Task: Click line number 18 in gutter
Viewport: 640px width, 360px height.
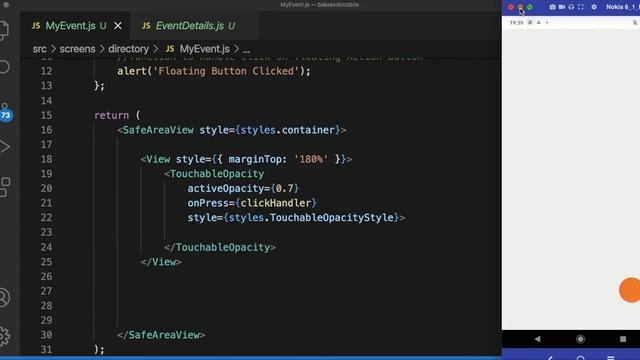Action: 47,159
